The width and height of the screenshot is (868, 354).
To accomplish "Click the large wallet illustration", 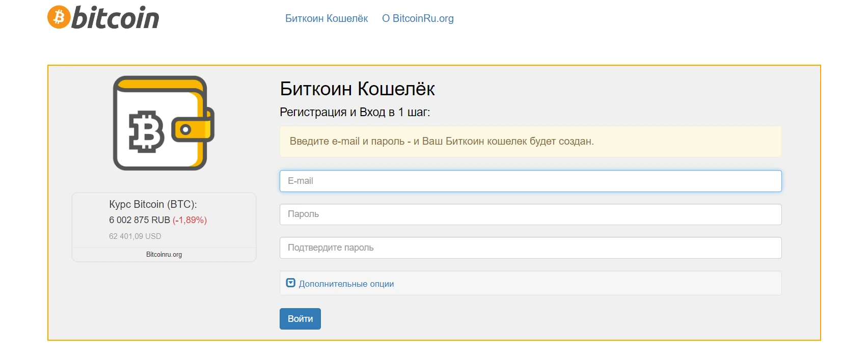I will pyautogui.click(x=164, y=123).
